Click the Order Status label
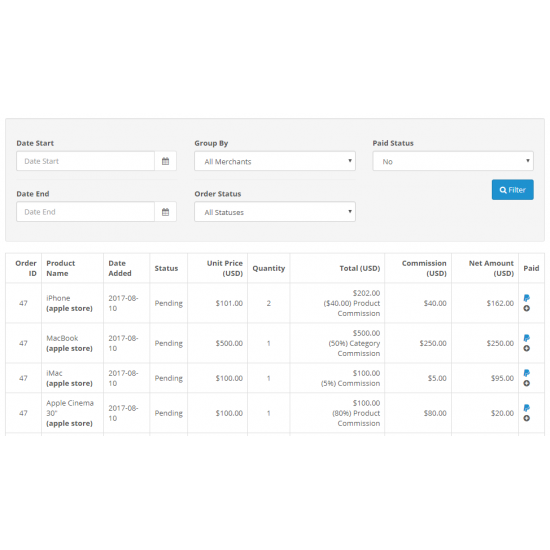 (217, 194)
